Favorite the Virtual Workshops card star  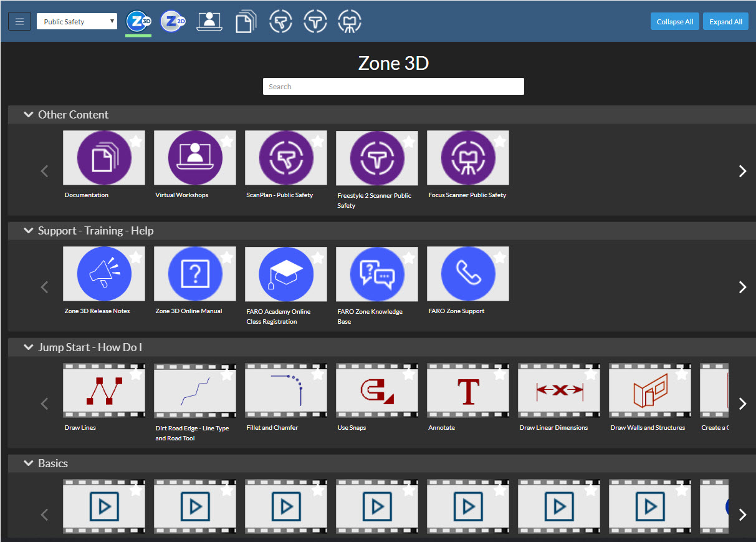point(227,141)
